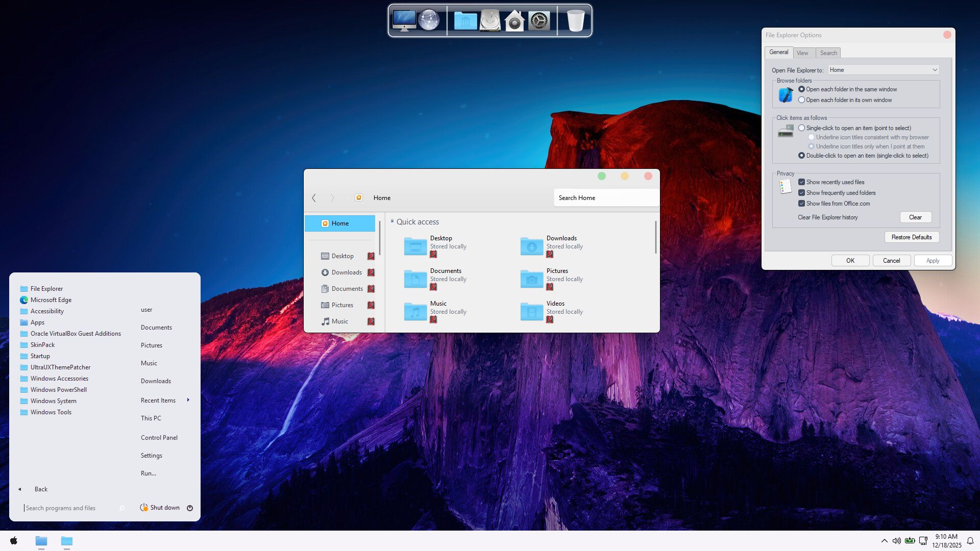Click the volume speaker icon in the system tray
980x551 pixels.
click(896, 541)
